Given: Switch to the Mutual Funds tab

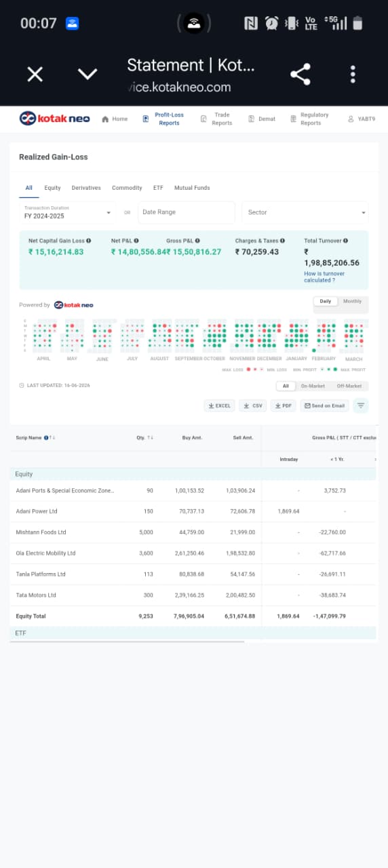Looking at the screenshot, I should [192, 188].
